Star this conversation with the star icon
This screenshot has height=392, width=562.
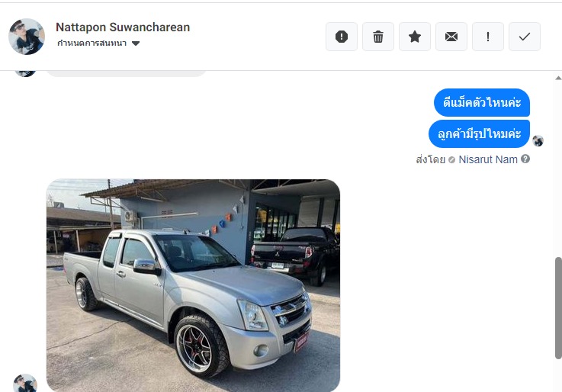point(414,37)
